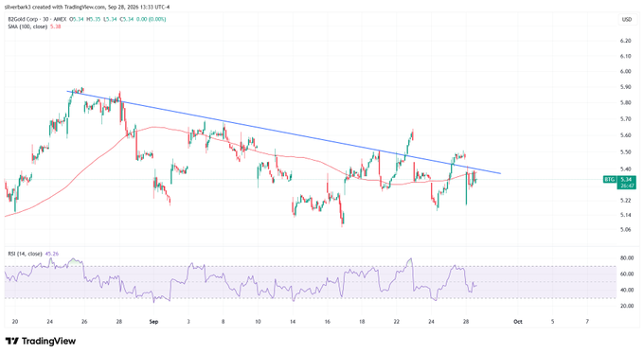Click the change value 0.00 (0.00%)

tap(151, 19)
